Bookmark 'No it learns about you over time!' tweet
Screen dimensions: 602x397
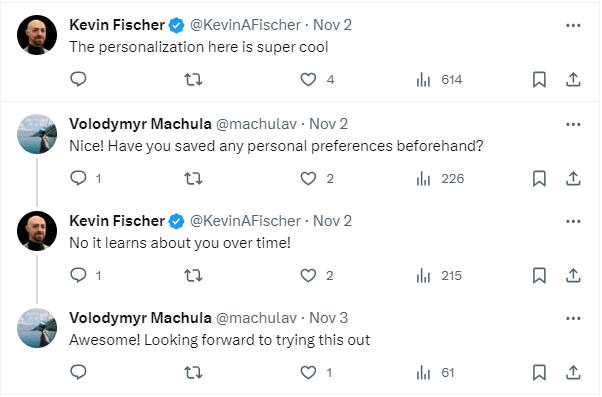539,276
